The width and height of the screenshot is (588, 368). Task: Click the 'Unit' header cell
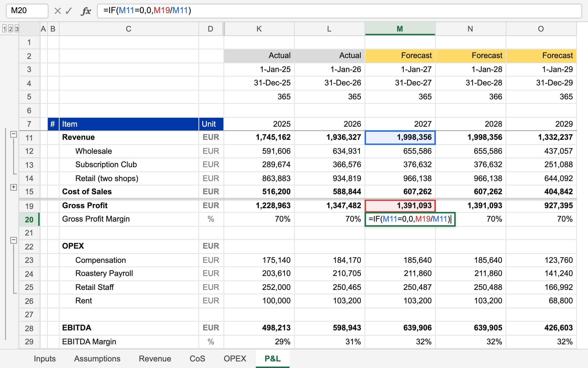[x=211, y=124]
